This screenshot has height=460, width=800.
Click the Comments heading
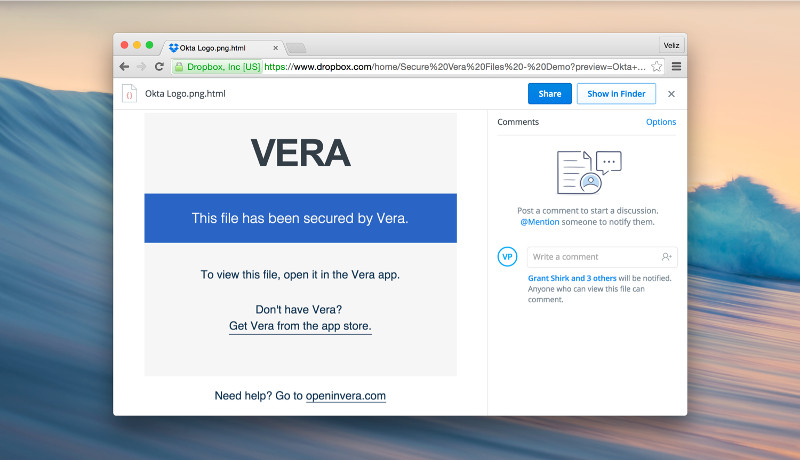(518, 122)
